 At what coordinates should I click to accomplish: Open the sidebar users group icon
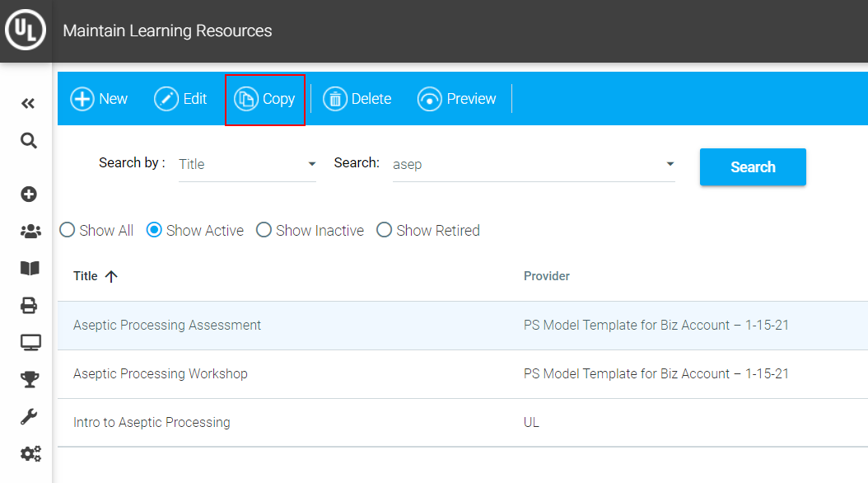pos(30,232)
